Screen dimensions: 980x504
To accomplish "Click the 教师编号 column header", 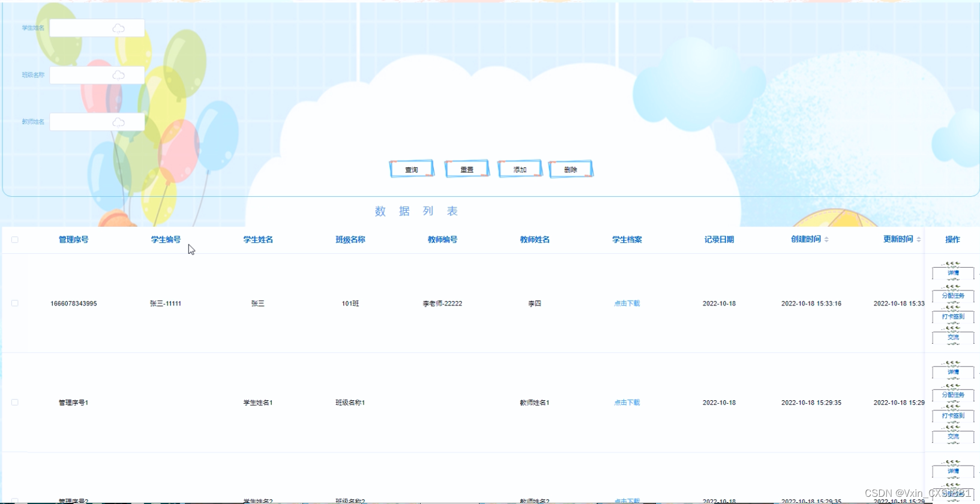I will click(x=442, y=239).
